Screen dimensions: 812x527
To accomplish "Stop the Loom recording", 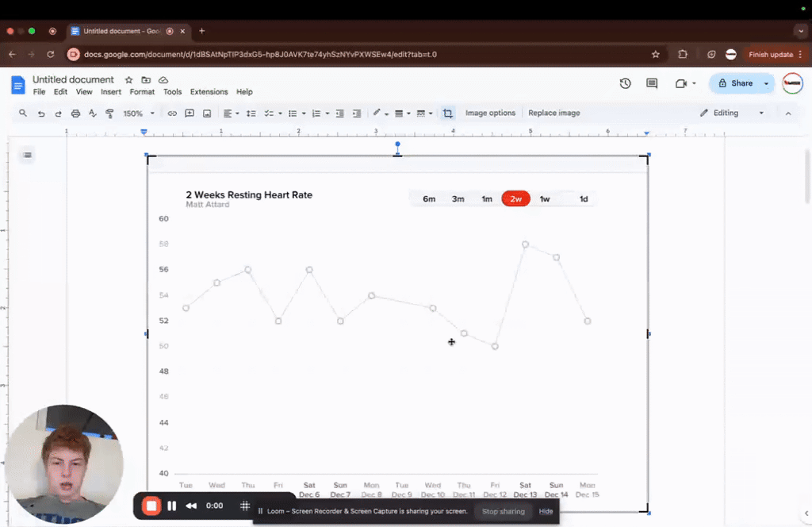I will 151,506.
